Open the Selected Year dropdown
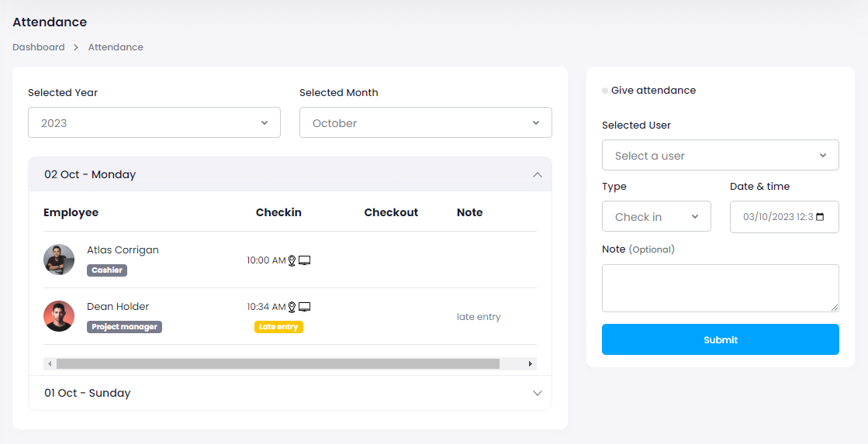Viewport: 868px width, 444px height. (x=154, y=122)
